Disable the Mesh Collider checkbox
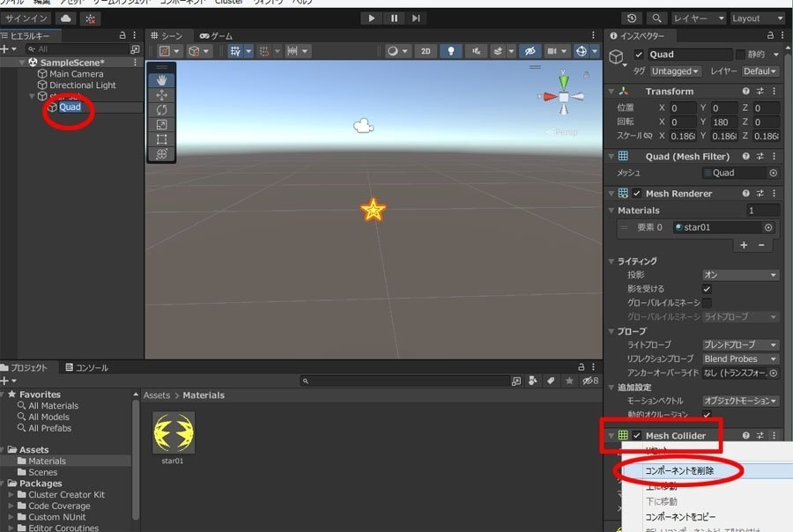793x532 pixels. [x=637, y=435]
